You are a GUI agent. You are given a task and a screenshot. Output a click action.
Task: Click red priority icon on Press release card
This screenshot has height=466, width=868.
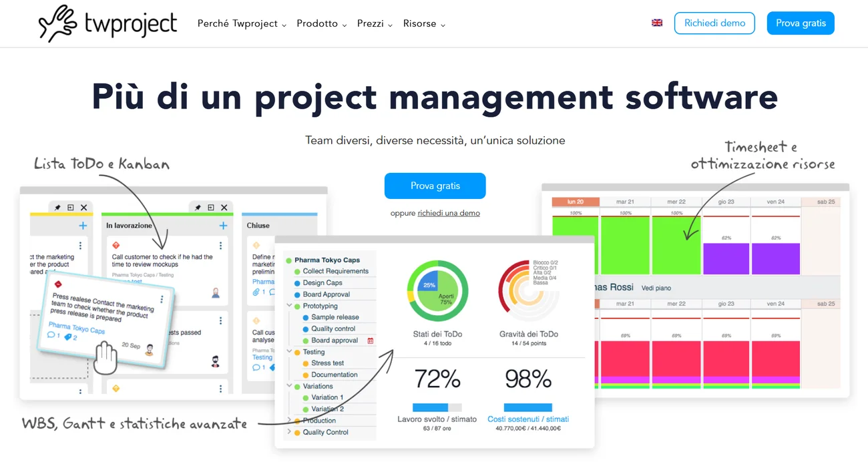point(58,284)
